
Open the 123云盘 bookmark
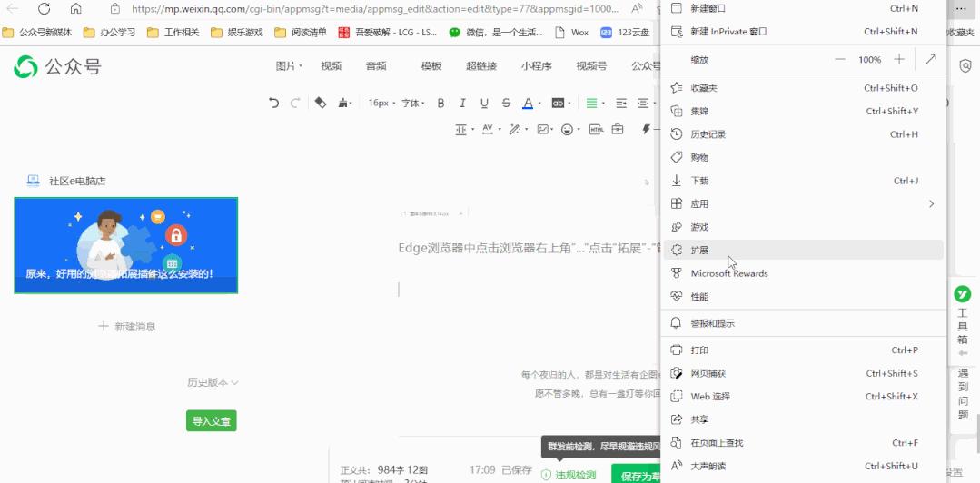pyautogui.click(x=625, y=33)
